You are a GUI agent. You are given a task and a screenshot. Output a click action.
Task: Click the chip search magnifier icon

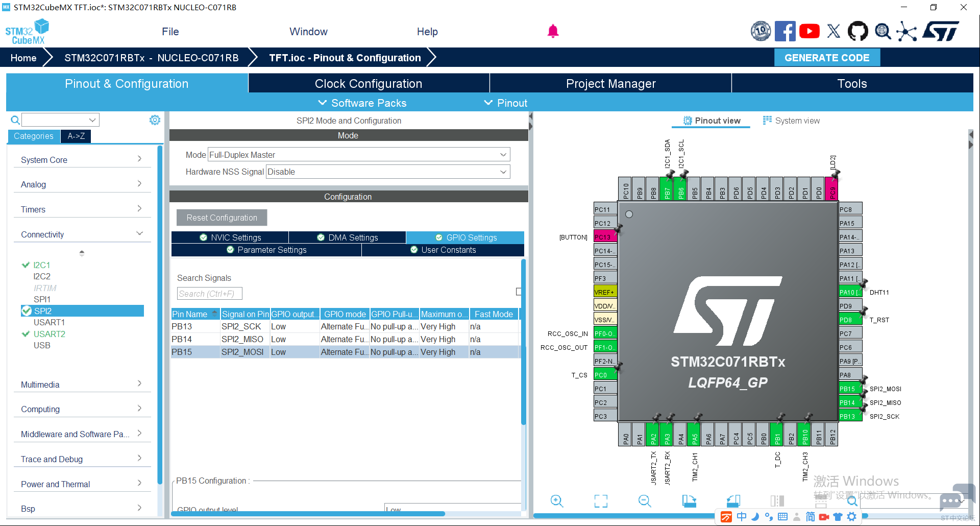tap(852, 501)
